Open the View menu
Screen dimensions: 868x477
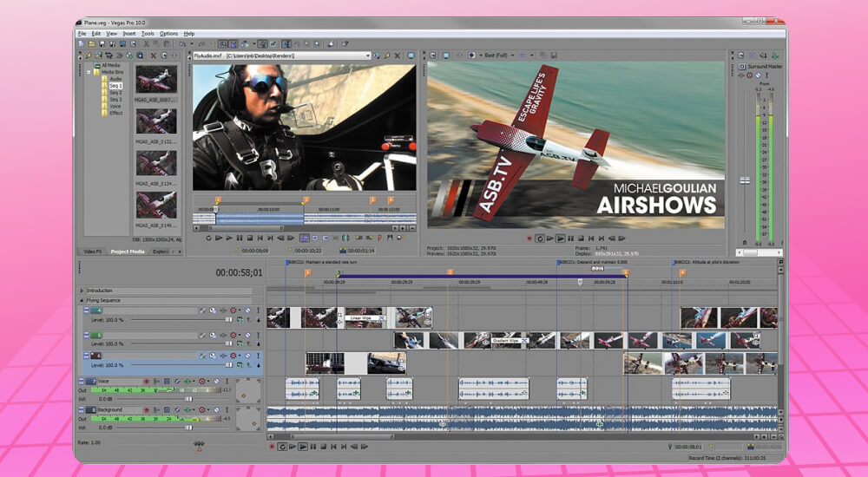tap(111, 34)
